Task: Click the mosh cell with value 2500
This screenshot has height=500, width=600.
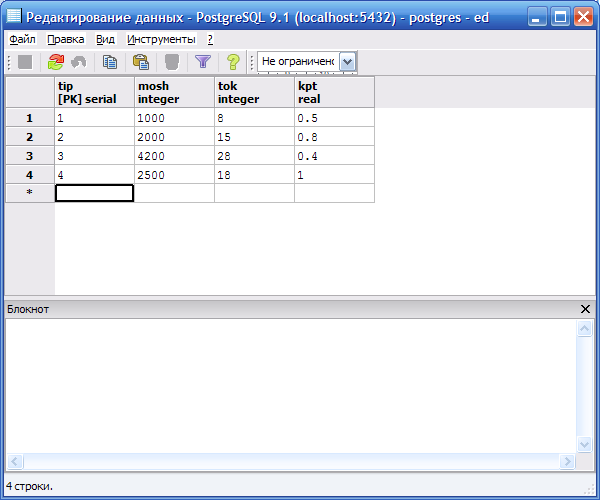Action: [174, 174]
